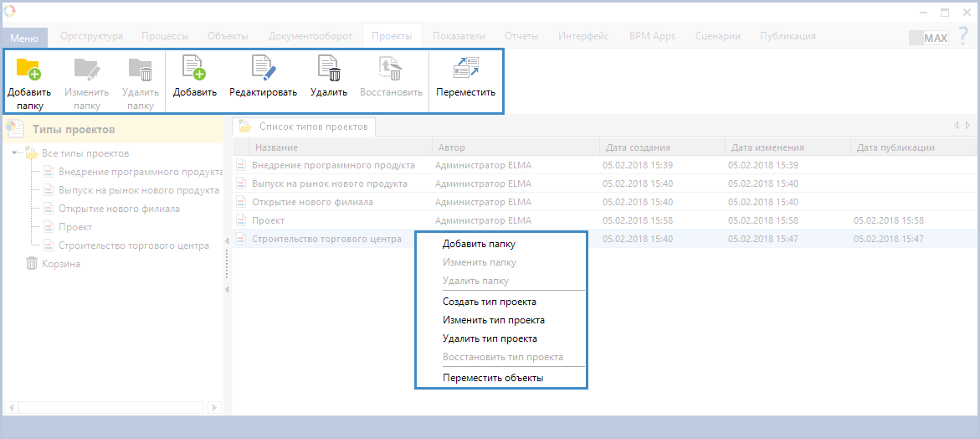Click the Удалить document toolbar icon
The width and height of the screenshot is (980, 439).
click(329, 69)
